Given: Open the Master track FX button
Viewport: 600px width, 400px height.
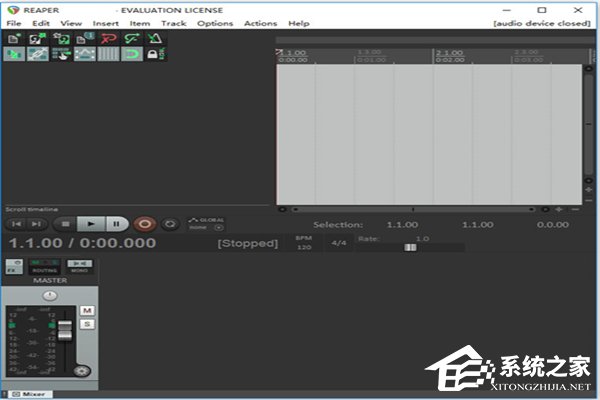Looking at the screenshot, I should pos(14,266).
